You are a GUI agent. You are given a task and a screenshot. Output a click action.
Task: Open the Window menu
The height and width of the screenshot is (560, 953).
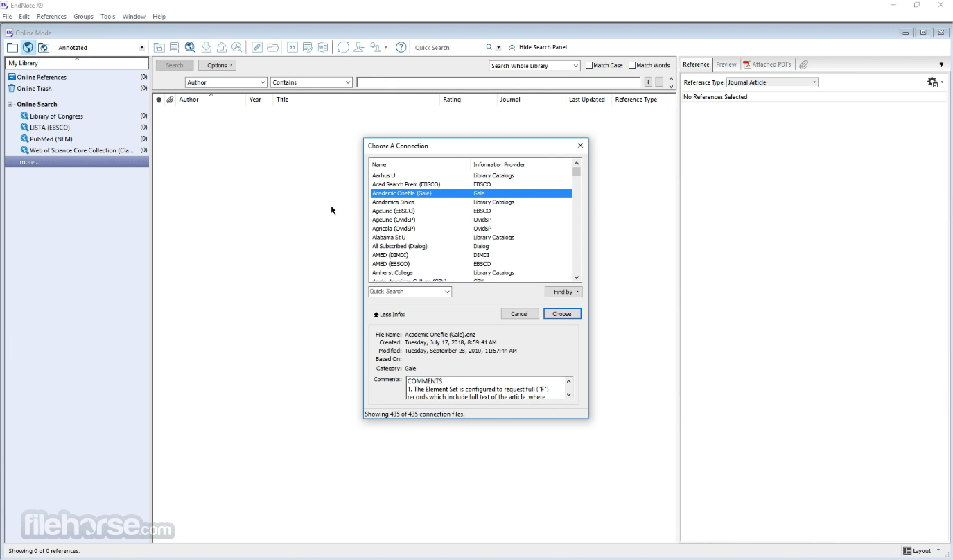[134, 17]
